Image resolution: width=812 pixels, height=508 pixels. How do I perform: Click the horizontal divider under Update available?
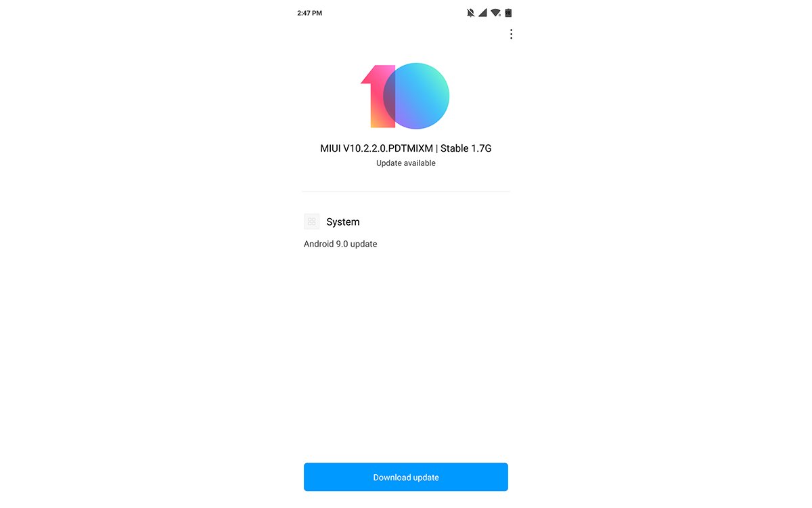tap(406, 192)
